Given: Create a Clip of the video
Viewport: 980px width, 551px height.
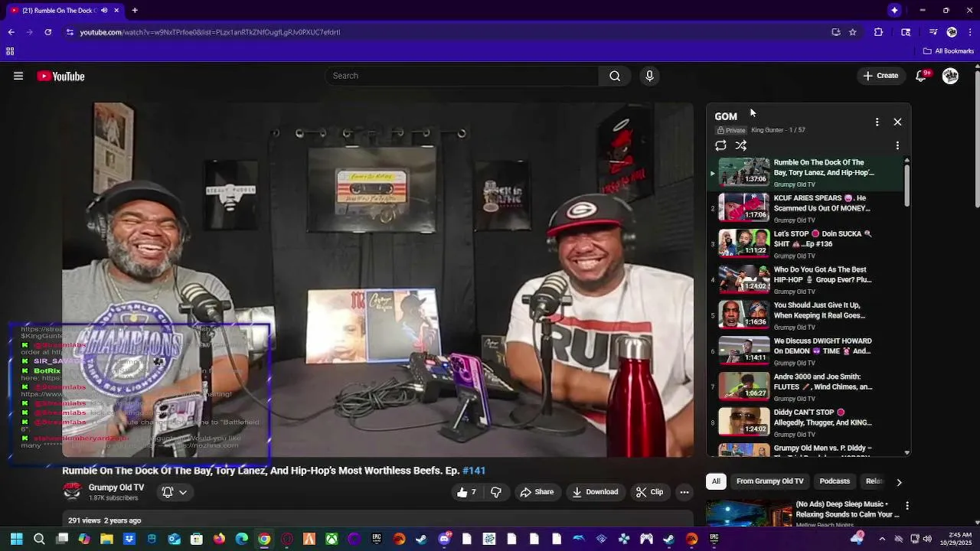Looking at the screenshot, I should pos(650,492).
